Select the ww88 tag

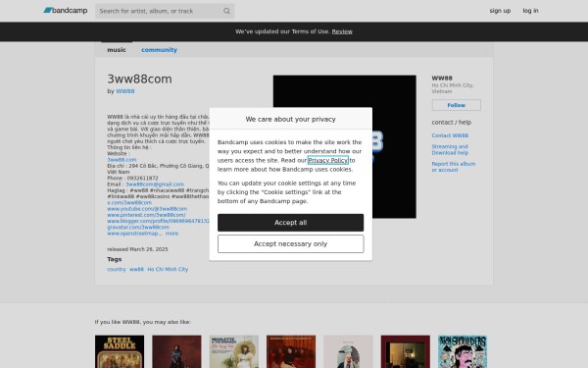[x=136, y=269]
